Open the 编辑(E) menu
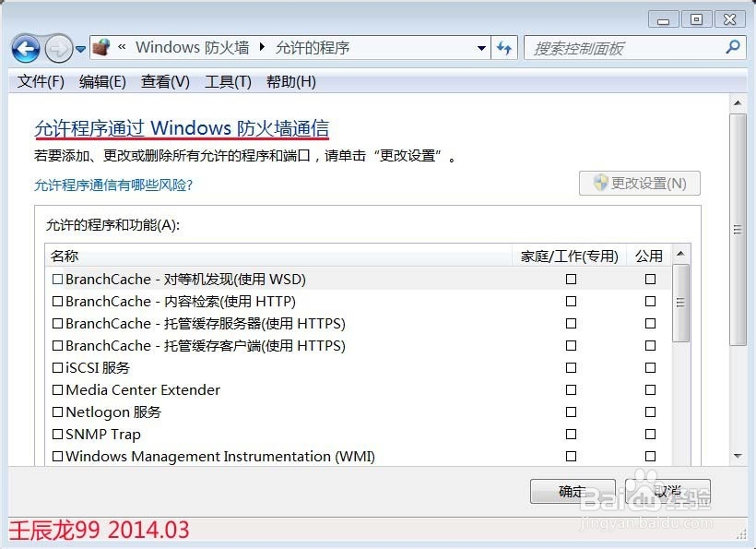Viewport: 756px width, 549px height. tap(102, 81)
